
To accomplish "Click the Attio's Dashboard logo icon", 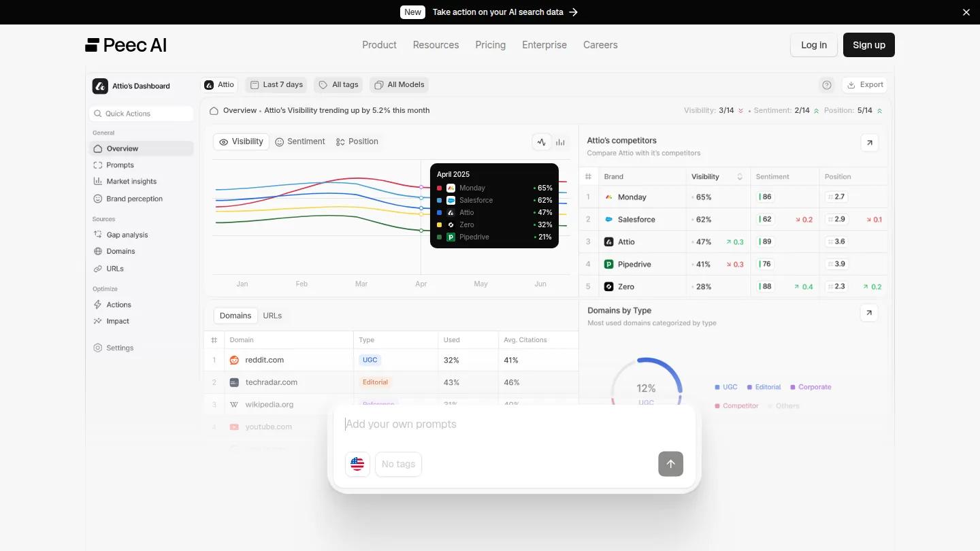I will point(100,86).
